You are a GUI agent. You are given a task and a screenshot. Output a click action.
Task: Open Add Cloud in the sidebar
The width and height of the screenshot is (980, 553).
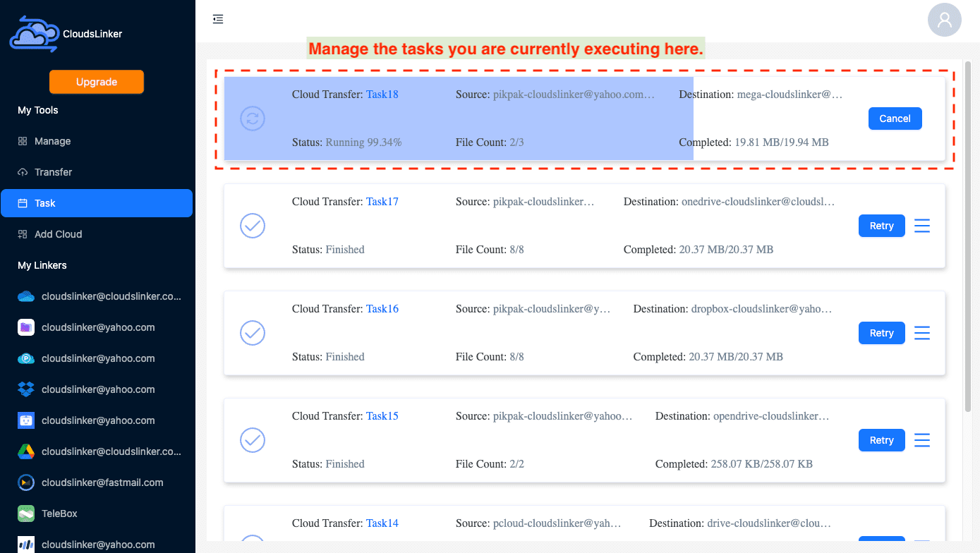tap(58, 234)
